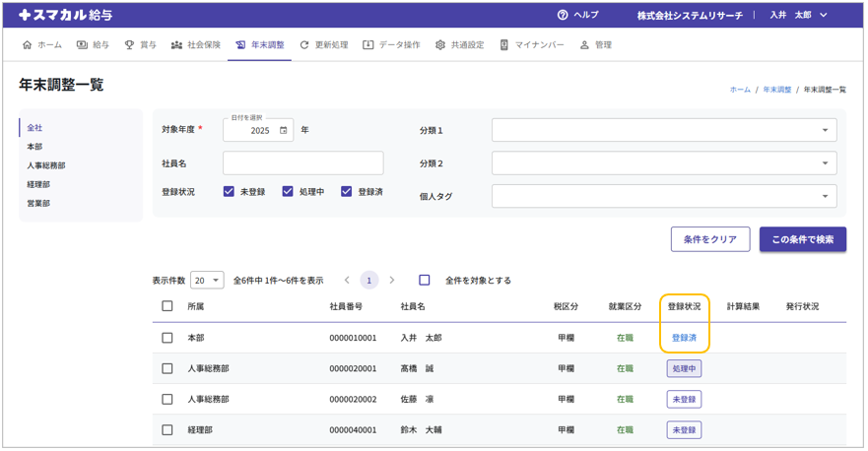Viewport: 868px width, 451px height.
Task: Open the データ操作 tab
Action: click(x=391, y=45)
